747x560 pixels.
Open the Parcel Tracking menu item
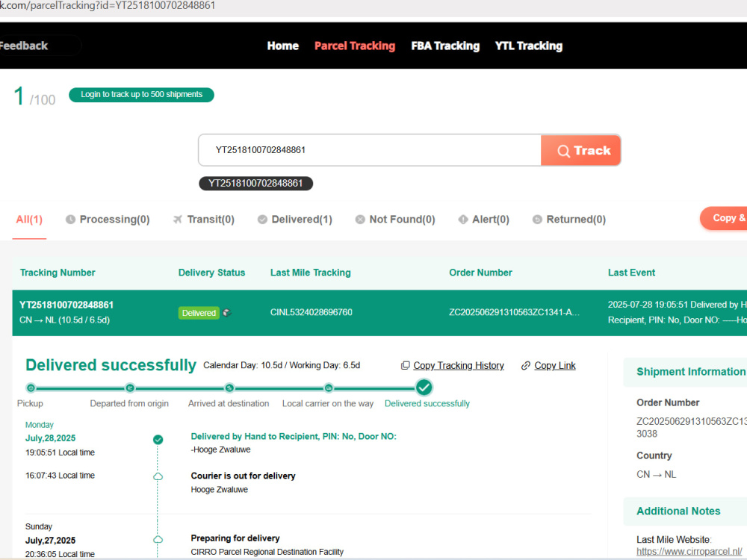[x=355, y=46]
